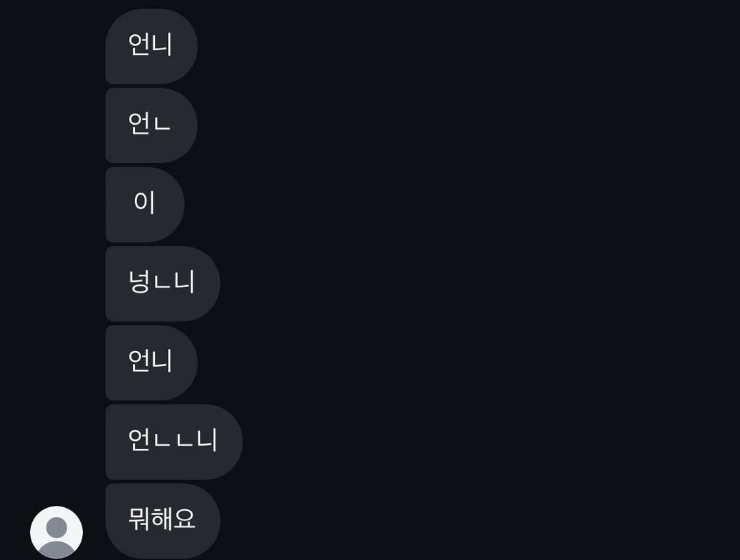This screenshot has width=740, height=560.
Task: Click the narrowest bubble containing "이"
Action: pyautogui.click(x=145, y=204)
